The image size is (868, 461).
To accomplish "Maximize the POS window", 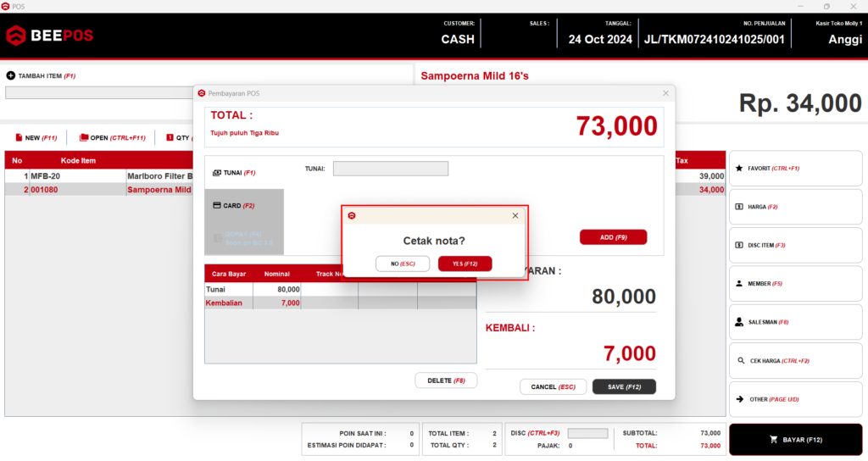I will pyautogui.click(x=826, y=6).
